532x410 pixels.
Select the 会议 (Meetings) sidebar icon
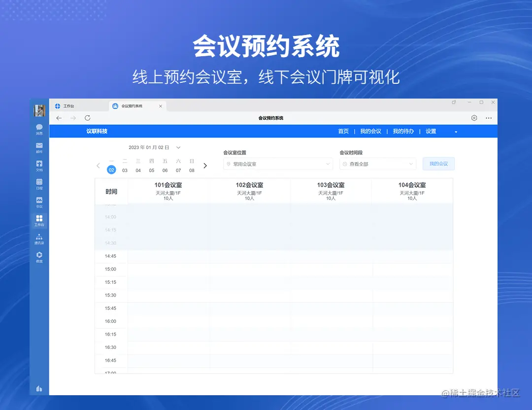(39, 203)
